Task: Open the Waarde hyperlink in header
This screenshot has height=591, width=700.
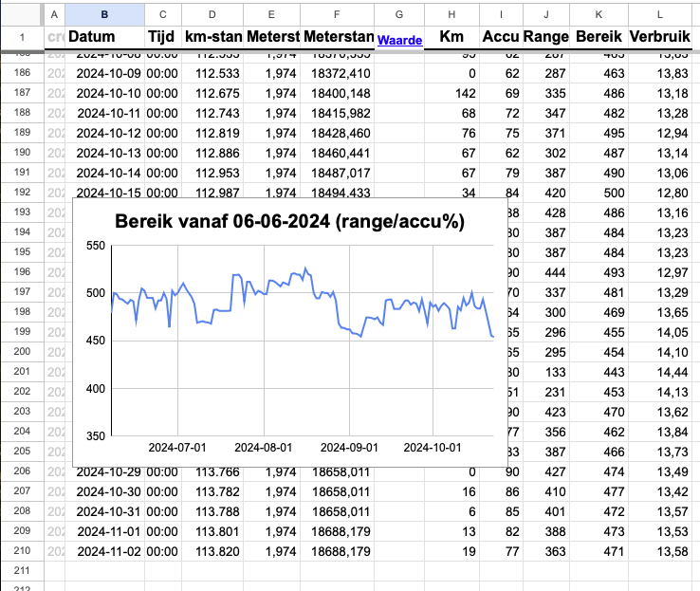Action: tap(399, 40)
